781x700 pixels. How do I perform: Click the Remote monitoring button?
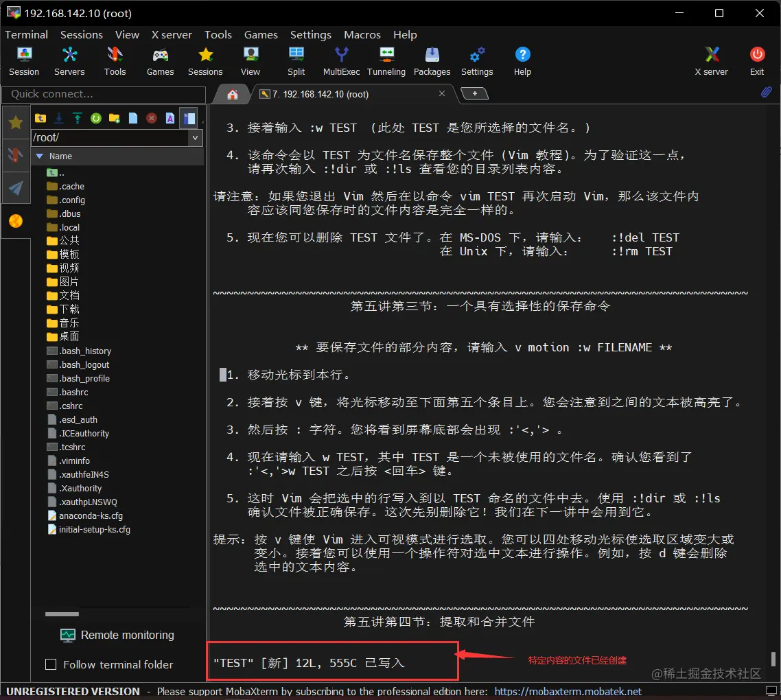pos(117,635)
